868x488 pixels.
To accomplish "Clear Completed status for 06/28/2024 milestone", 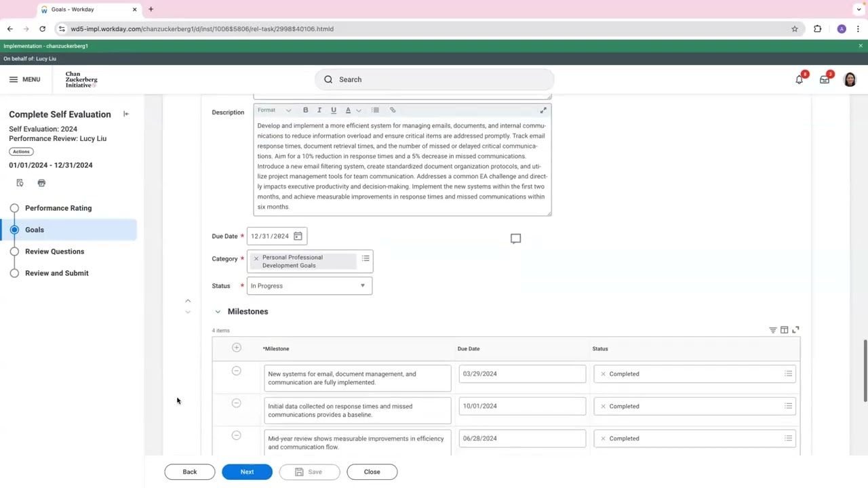I will tap(603, 439).
